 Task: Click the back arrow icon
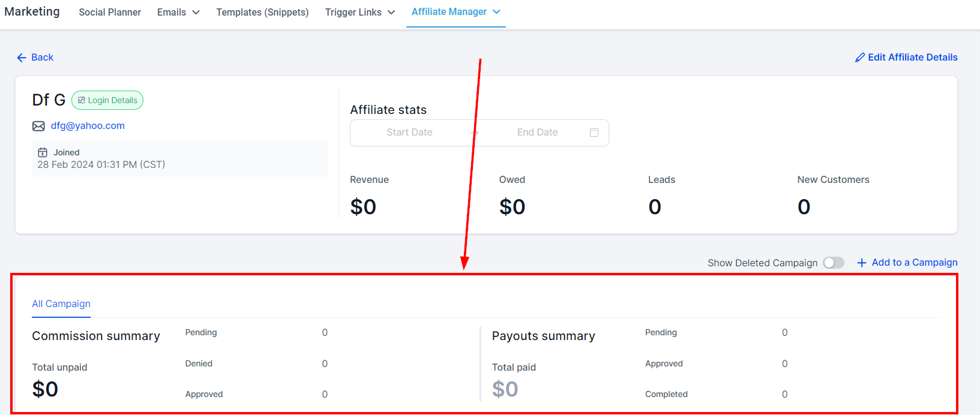pyautogui.click(x=22, y=58)
